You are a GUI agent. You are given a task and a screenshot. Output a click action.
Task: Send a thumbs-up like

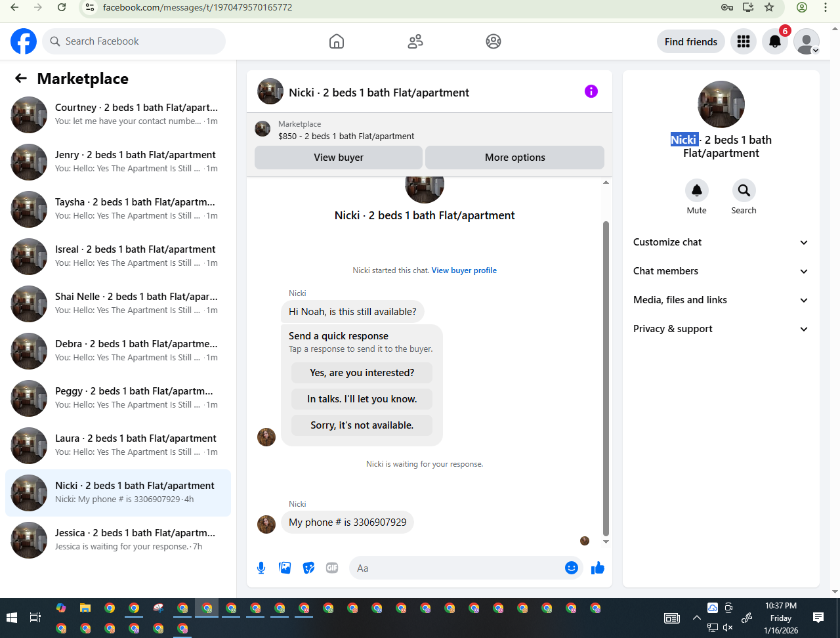(597, 568)
